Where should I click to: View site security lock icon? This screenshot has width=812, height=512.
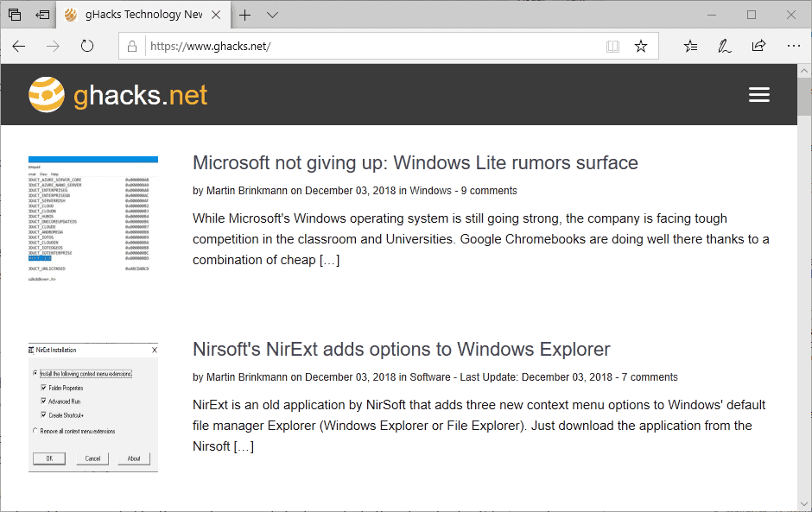pos(132,46)
